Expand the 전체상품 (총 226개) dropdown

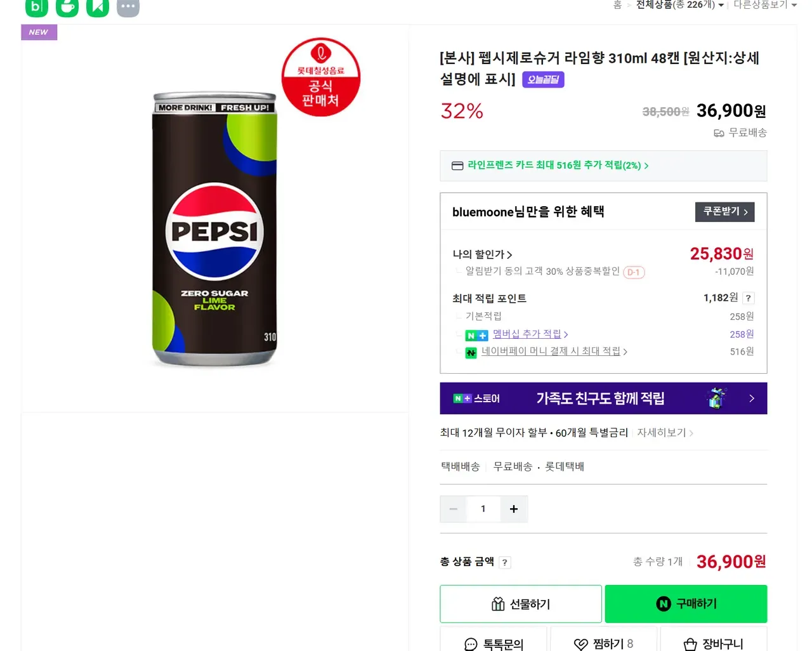pyautogui.click(x=679, y=5)
